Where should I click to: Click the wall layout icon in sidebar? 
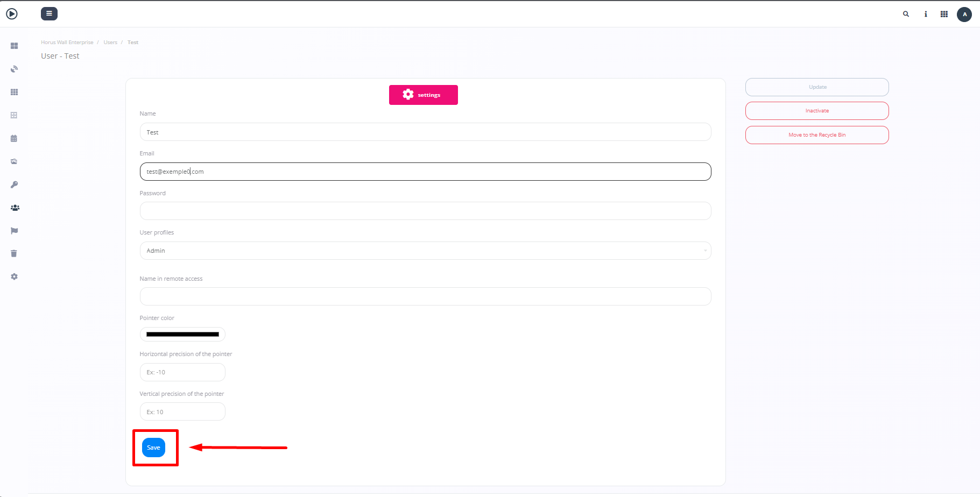click(14, 115)
